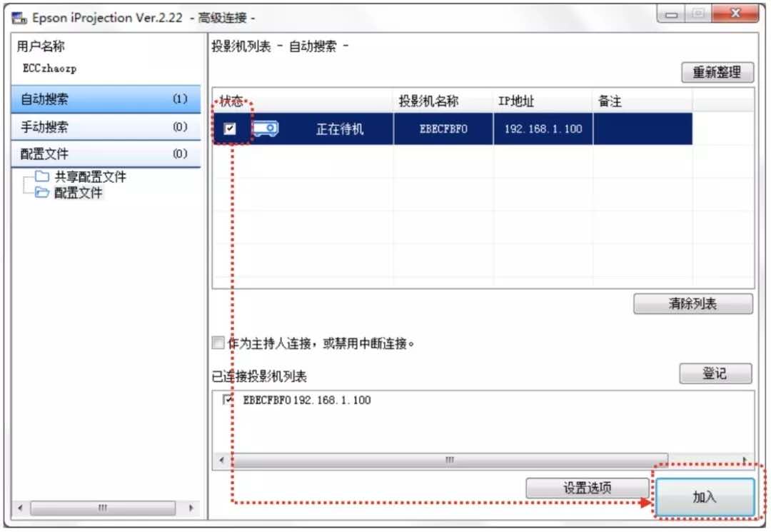Open 设置选项 settings
This screenshot has width=771, height=532.
[x=587, y=488]
